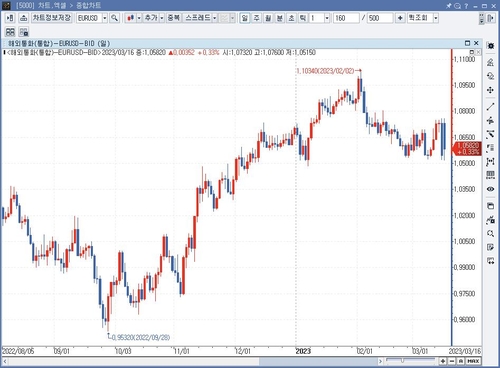Screen dimensions: 500x368
Task: Select the stamp-shaped tool below the gear
Action: [x=490, y=62]
